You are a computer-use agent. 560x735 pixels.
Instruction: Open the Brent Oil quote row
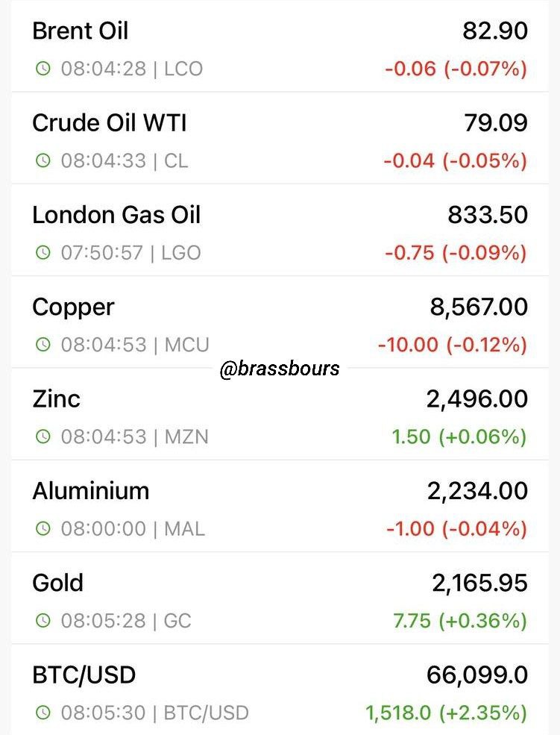click(280, 46)
